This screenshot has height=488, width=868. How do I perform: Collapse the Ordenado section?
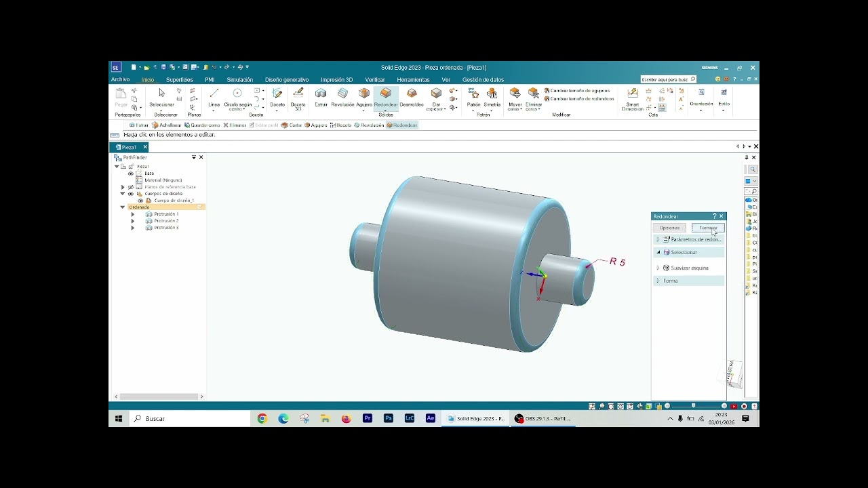point(123,207)
